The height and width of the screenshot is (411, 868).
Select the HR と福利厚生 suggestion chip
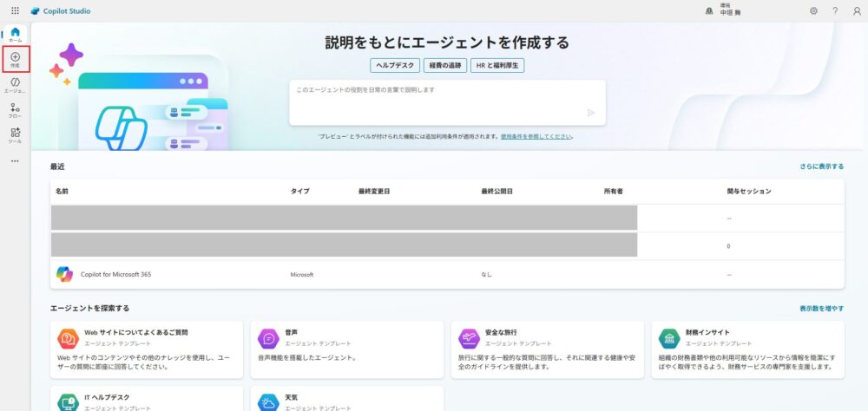click(497, 65)
